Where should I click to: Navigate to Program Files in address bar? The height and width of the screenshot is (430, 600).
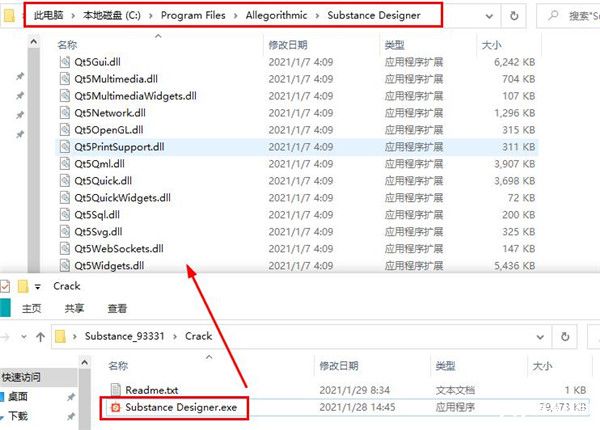(193, 15)
